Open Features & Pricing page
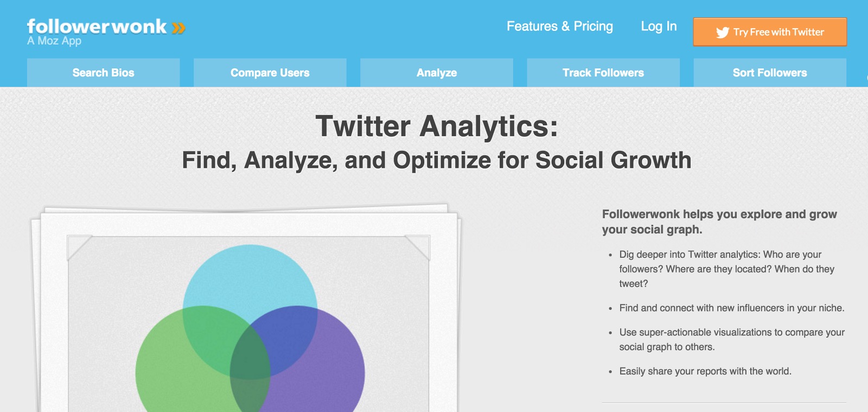The height and width of the screenshot is (412, 868). pyautogui.click(x=560, y=26)
